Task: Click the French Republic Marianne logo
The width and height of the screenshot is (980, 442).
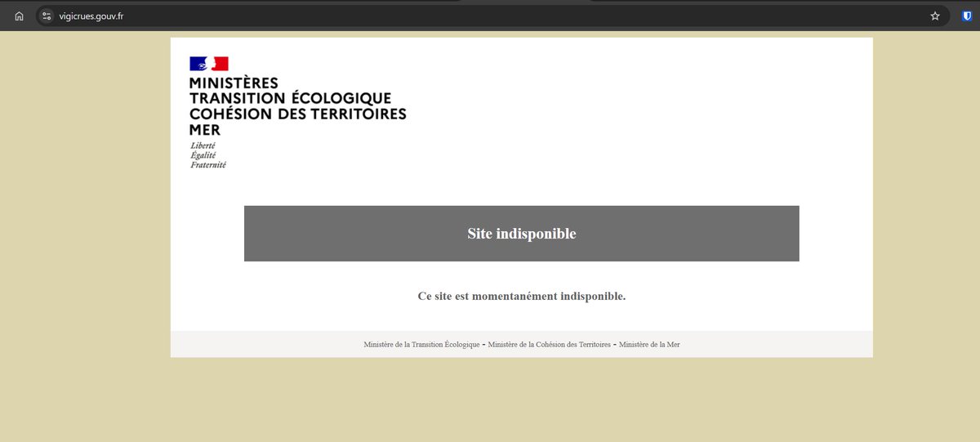Action: click(209, 64)
